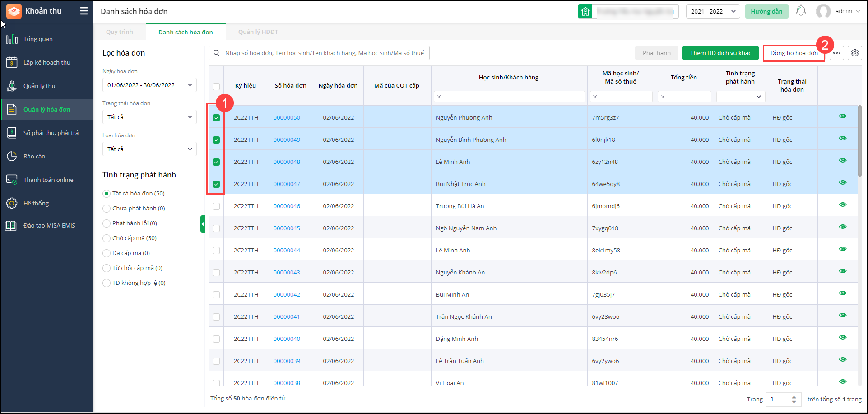This screenshot has width=868, height=414.
Task: View invoice 00000050 via eye icon
Action: pos(842,116)
